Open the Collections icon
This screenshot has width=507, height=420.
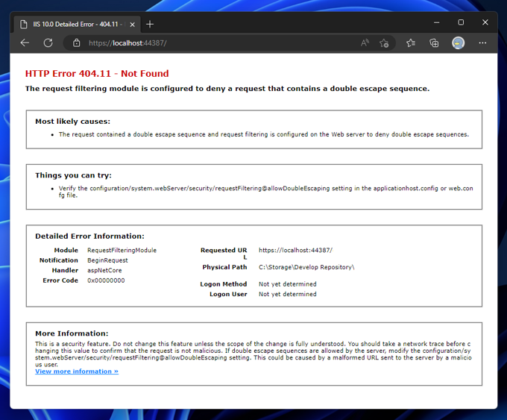point(434,43)
